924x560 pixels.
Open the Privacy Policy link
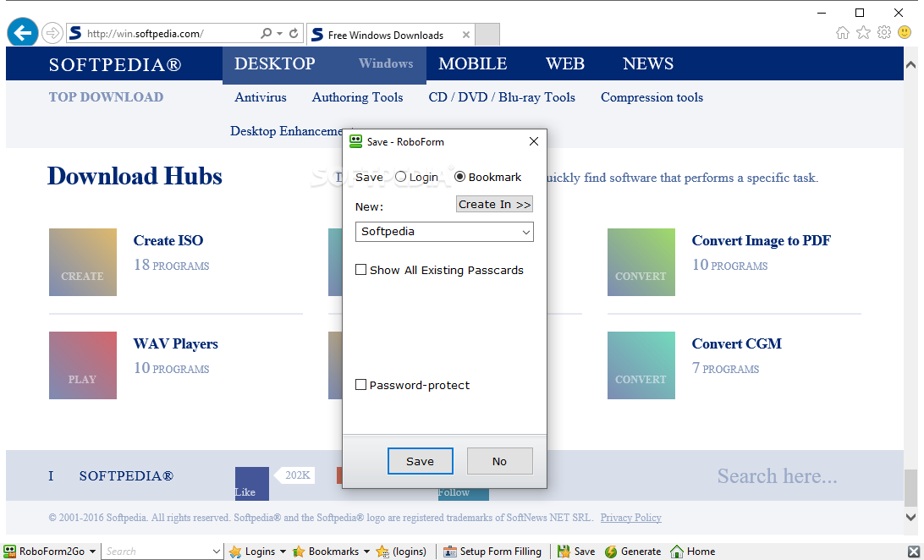(630, 518)
